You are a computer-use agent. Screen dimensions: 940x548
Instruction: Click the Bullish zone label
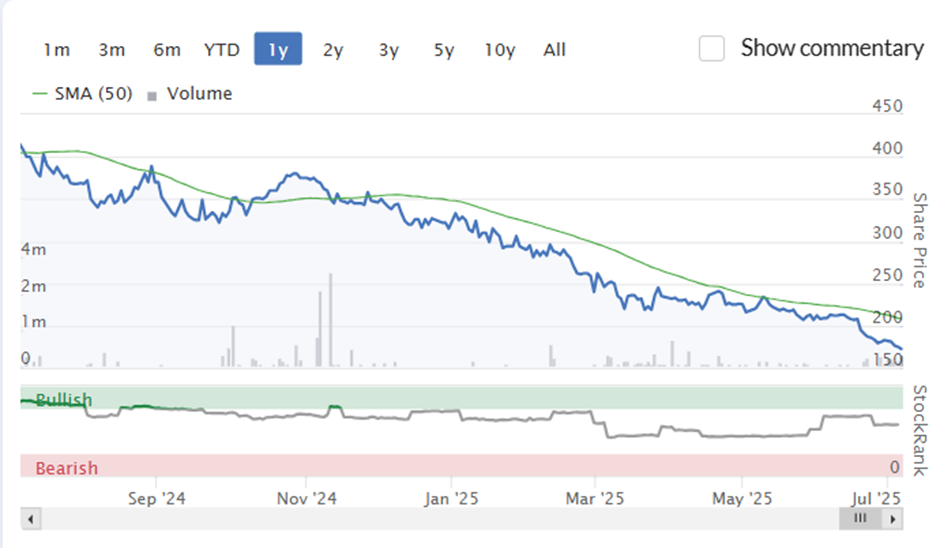[x=64, y=399]
